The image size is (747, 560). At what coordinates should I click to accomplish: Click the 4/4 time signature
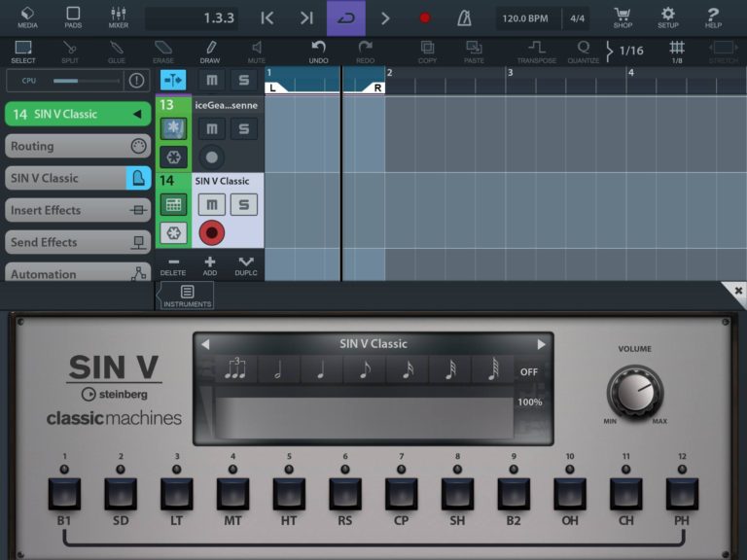[577, 18]
